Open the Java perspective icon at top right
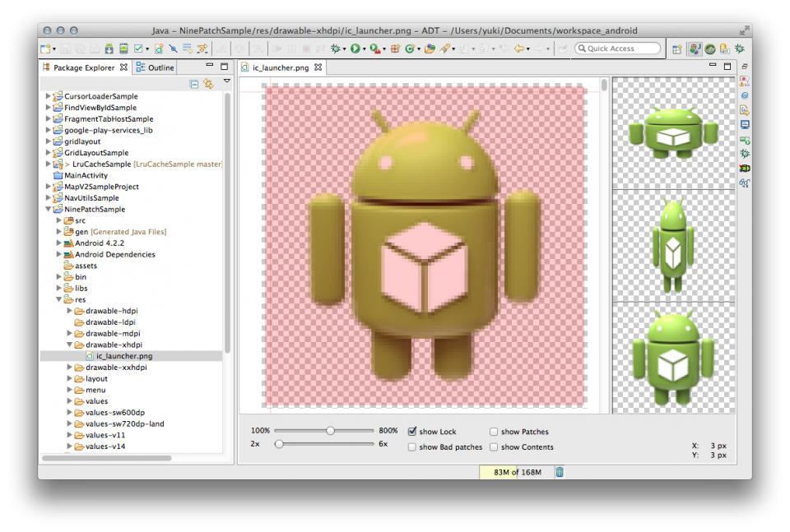 [x=695, y=49]
